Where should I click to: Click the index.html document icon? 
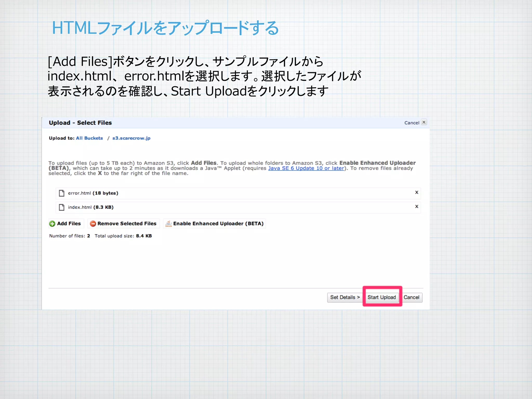(62, 207)
